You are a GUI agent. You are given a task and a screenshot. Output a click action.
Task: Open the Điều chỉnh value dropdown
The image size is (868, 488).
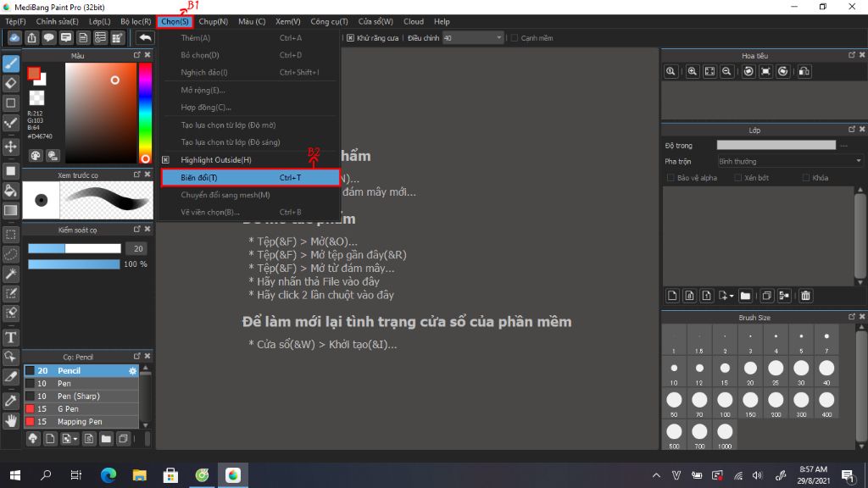473,38
